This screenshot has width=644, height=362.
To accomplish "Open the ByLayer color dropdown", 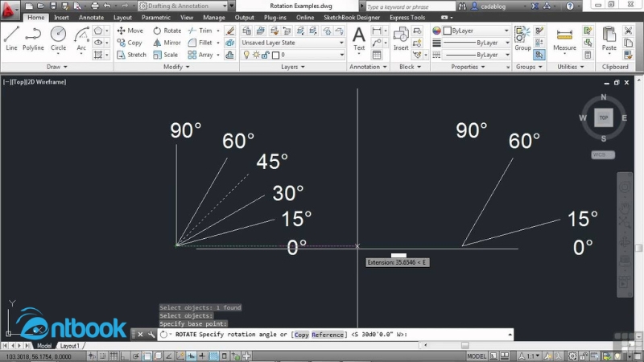I will 477,31.
